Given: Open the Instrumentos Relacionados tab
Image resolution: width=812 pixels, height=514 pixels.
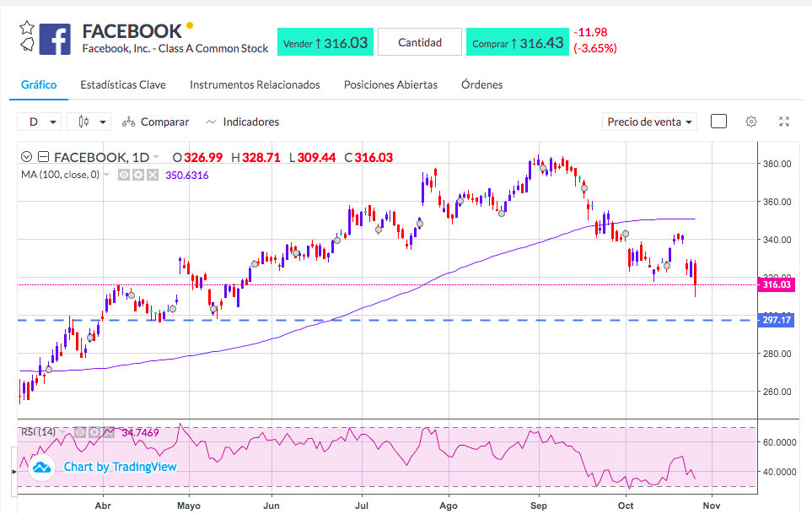Looking at the screenshot, I should click(x=255, y=84).
